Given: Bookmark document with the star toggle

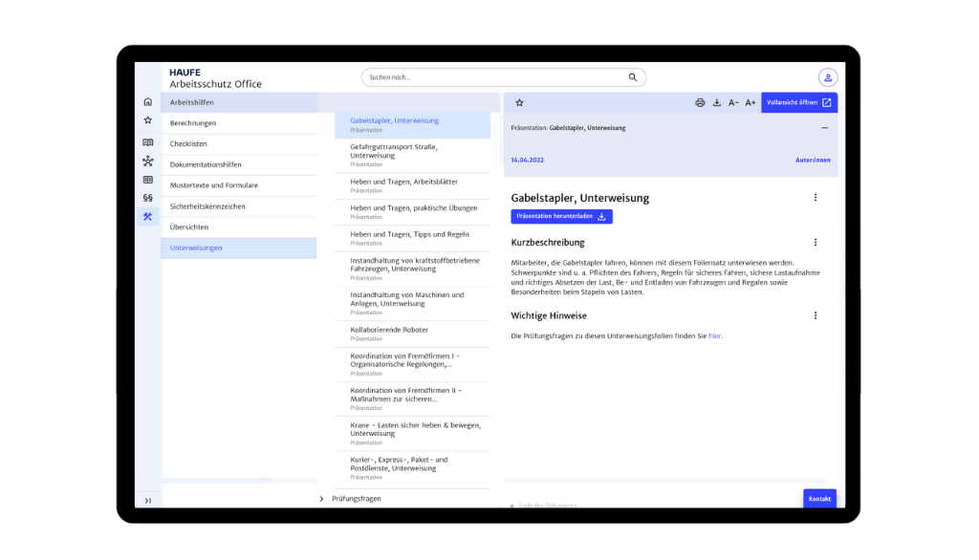Looking at the screenshot, I should coord(520,102).
